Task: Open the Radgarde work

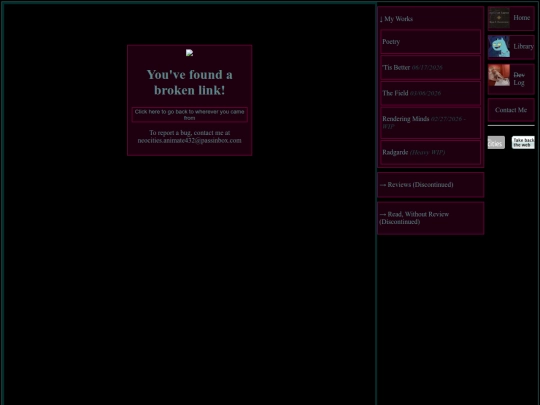Action: [x=430, y=152]
